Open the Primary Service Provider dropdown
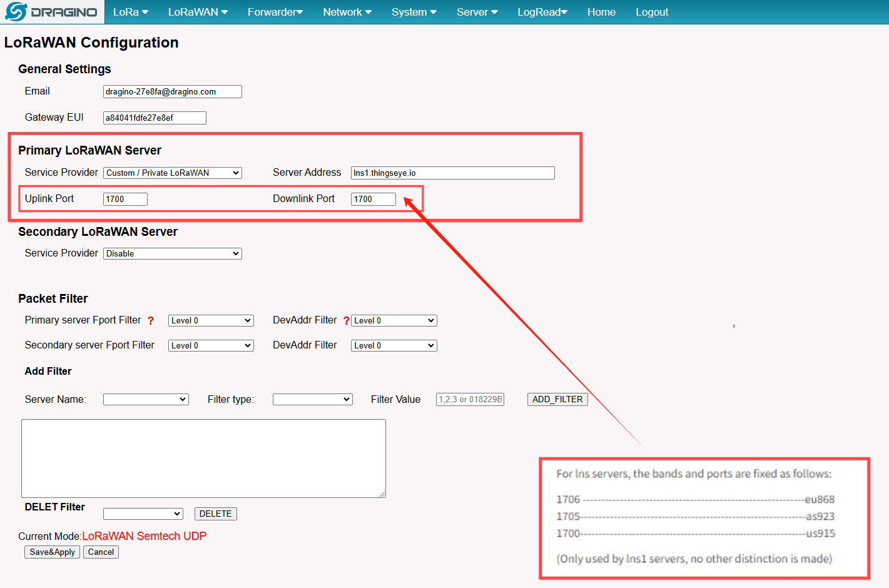 pyautogui.click(x=172, y=173)
